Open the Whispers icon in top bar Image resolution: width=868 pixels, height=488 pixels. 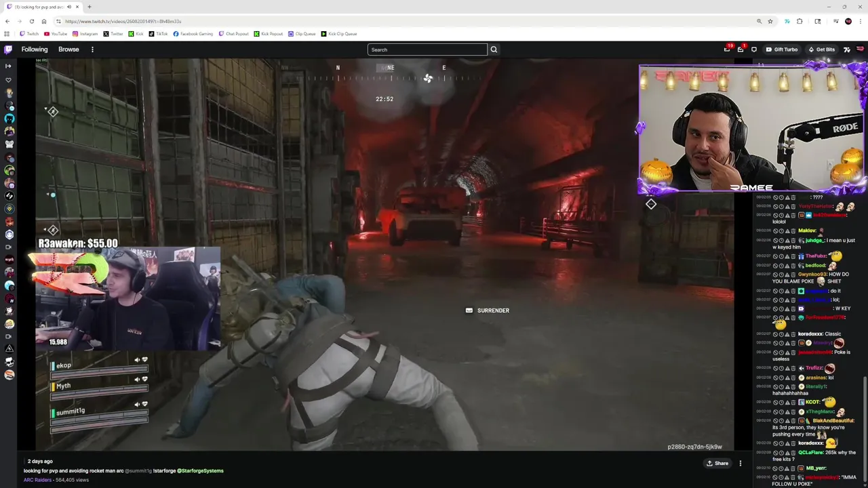point(753,49)
